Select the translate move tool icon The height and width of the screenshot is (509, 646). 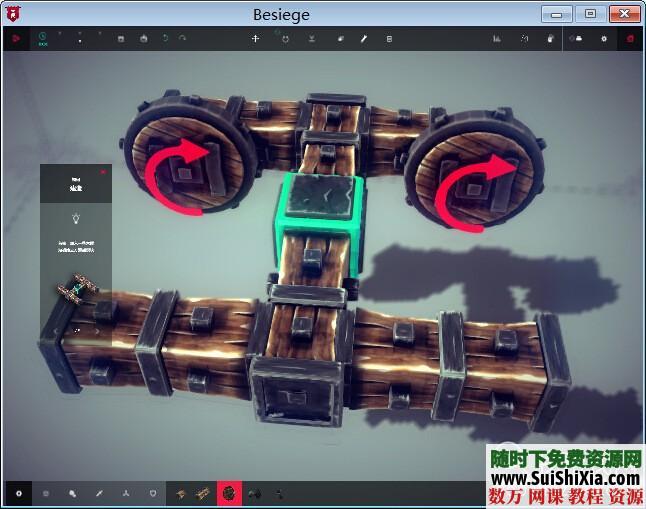[255, 38]
